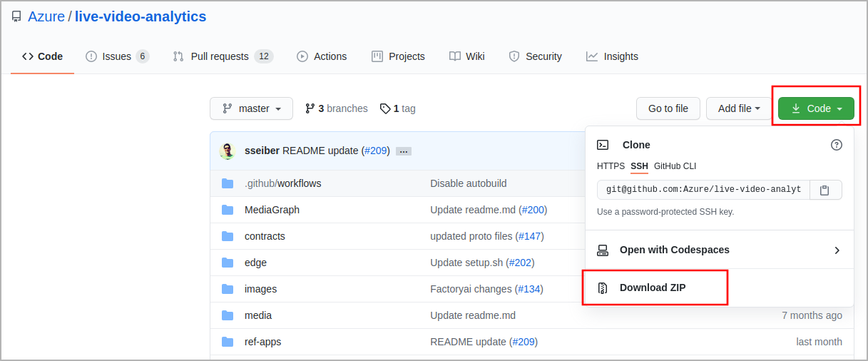Viewport: 868px width, 361px height.
Task: Click the folder icon beside MediaGraph
Action: pyautogui.click(x=228, y=210)
